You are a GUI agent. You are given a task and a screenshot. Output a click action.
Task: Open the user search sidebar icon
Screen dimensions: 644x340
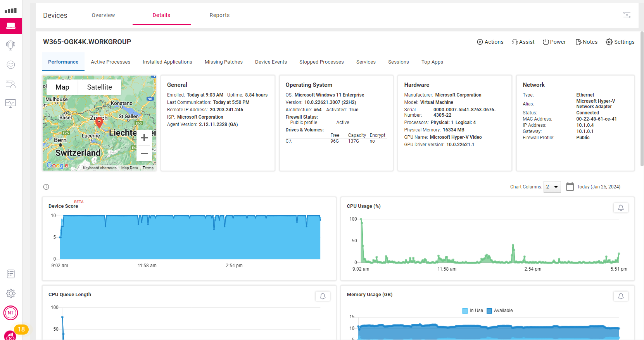pos(11,84)
